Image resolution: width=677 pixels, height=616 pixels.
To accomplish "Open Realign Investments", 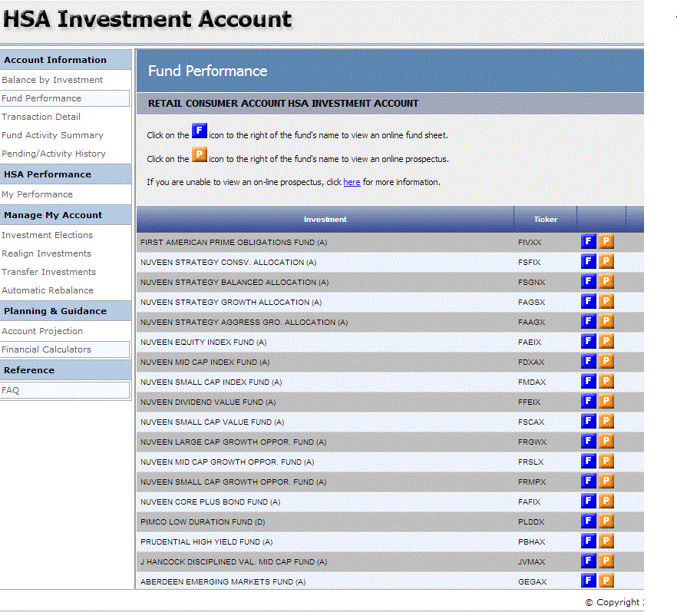I will click(46, 253).
